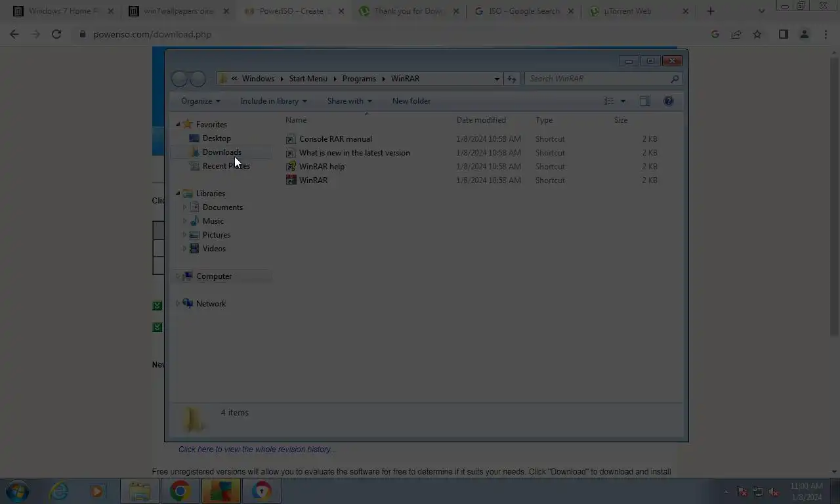Screen dimensions: 840x504
Task: Click the whole revision history link
Action: (257, 450)
